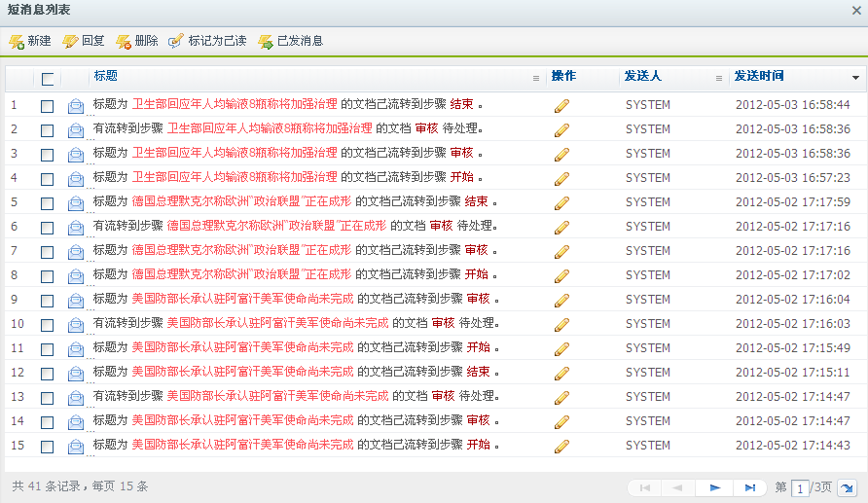The image size is (868, 503).
Task: Open the 标题 column menu
Action: point(535,78)
